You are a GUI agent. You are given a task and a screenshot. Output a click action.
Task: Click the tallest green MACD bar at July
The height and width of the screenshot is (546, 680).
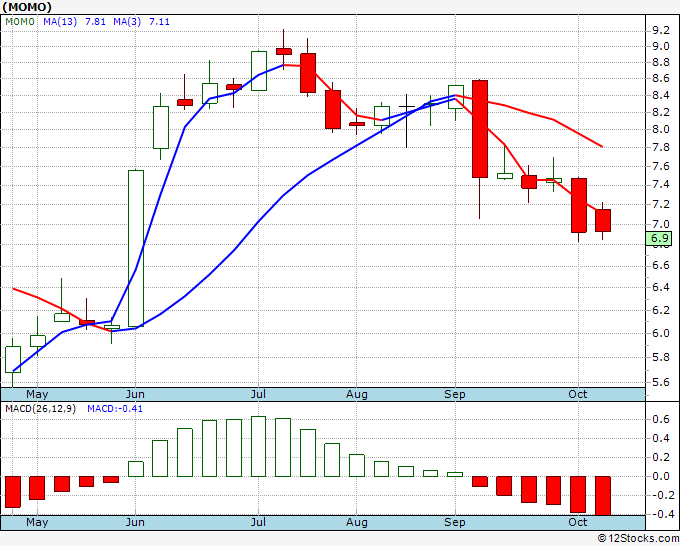(258, 447)
